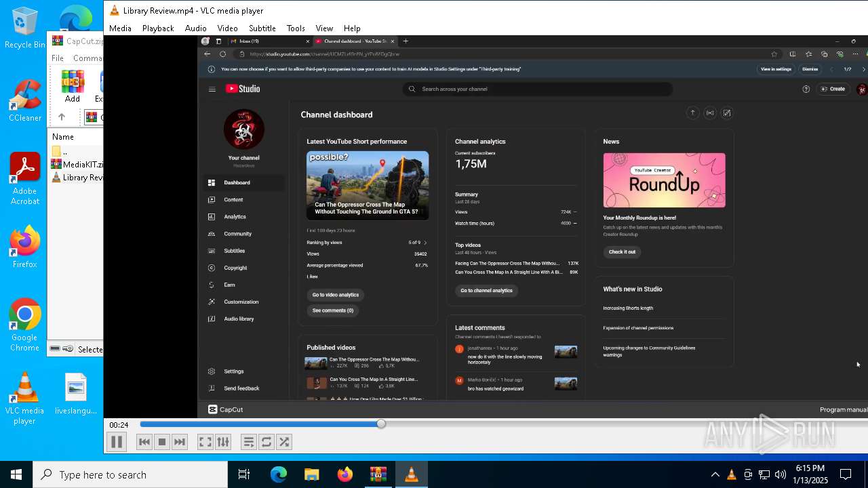Open the File menu in WinRAR window
The height and width of the screenshot is (488, 868).
point(58,58)
